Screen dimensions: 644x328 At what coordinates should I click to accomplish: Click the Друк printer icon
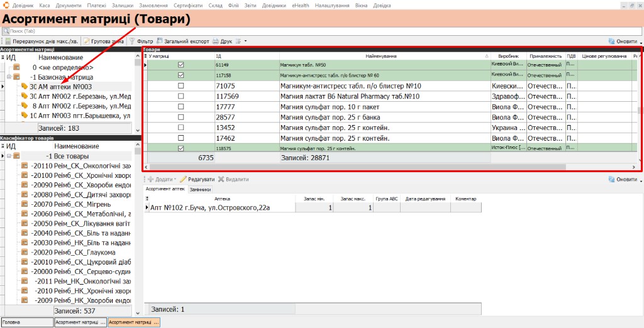pos(215,41)
